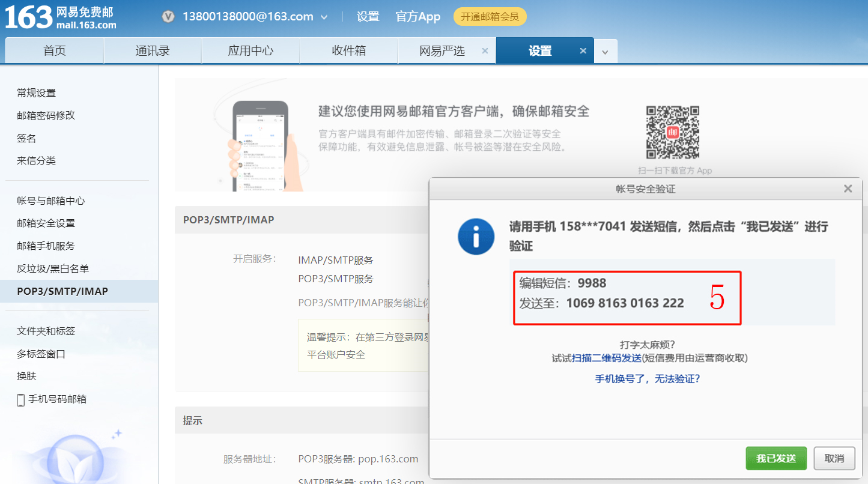The image size is (868, 484).
Task: Switch to 应用中心 tab
Action: [x=250, y=50]
